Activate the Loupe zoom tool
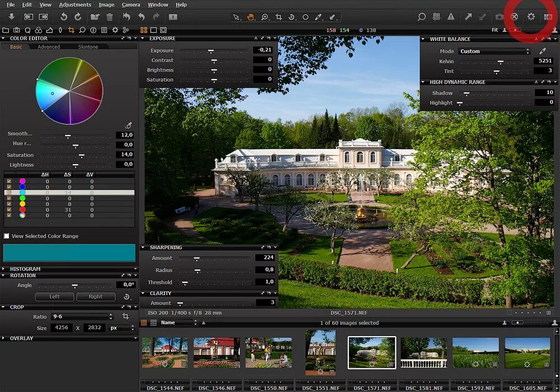 [265, 17]
